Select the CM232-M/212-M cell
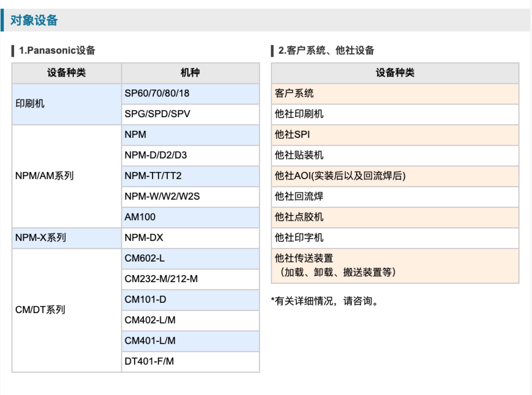The height and width of the screenshot is (395, 532). (190, 279)
